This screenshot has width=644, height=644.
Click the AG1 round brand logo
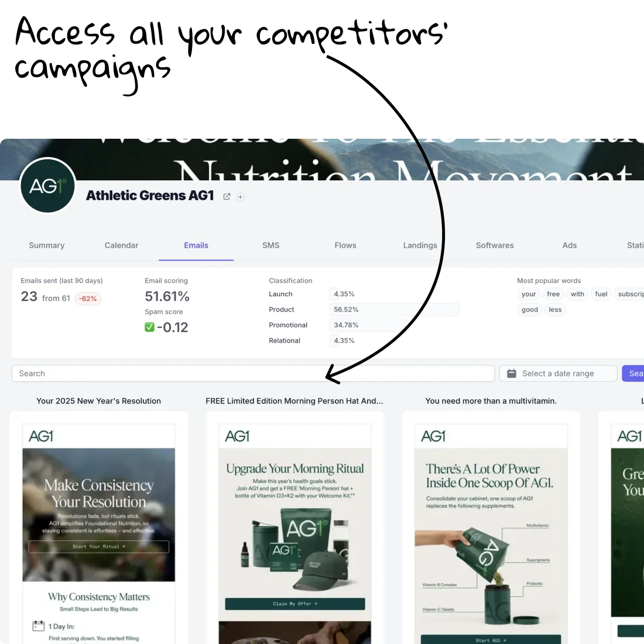click(x=47, y=186)
